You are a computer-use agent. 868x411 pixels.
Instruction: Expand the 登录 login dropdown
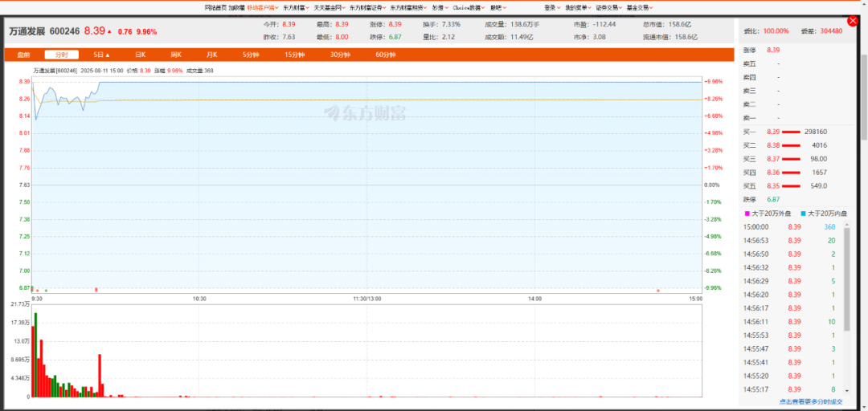point(552,8)
